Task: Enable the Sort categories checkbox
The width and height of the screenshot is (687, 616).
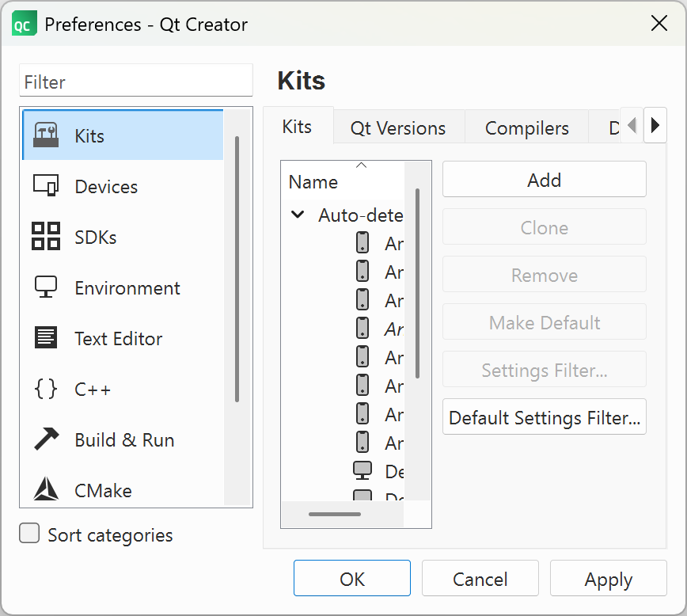Action: [29, 533]
